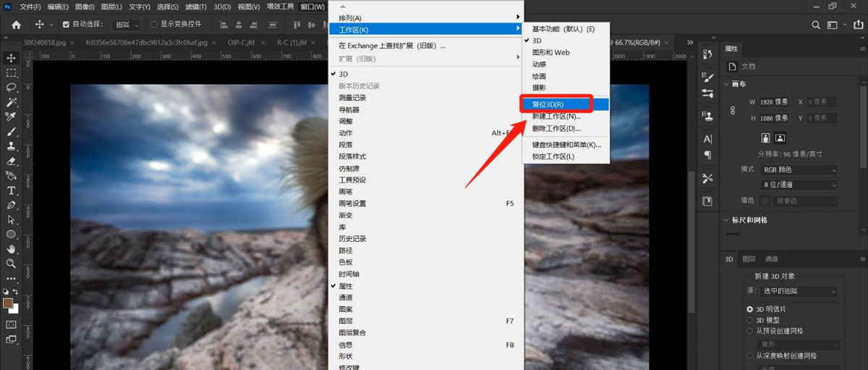Select the Lasso tool
This screenshot has height=370, width=868.
tap(11, 88)
